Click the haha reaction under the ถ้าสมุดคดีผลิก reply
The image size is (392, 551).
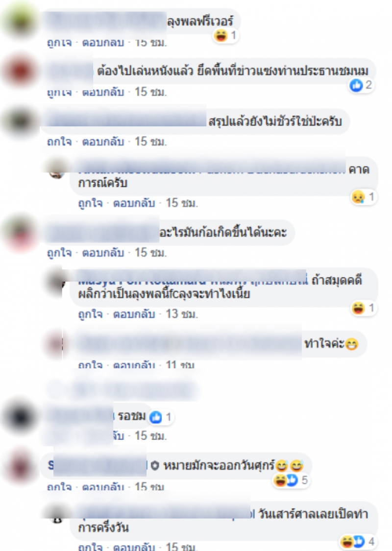(x=358, y=308)
